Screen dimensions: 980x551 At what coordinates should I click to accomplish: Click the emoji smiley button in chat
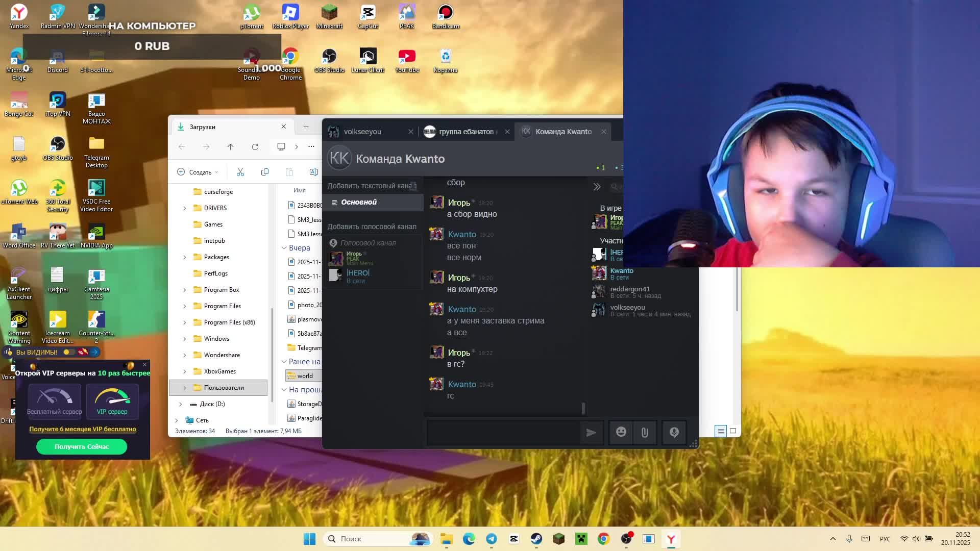click(621, 433)
